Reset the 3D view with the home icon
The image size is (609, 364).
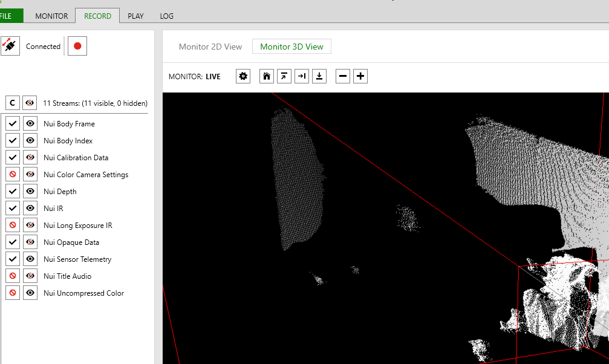click(266, 76)
